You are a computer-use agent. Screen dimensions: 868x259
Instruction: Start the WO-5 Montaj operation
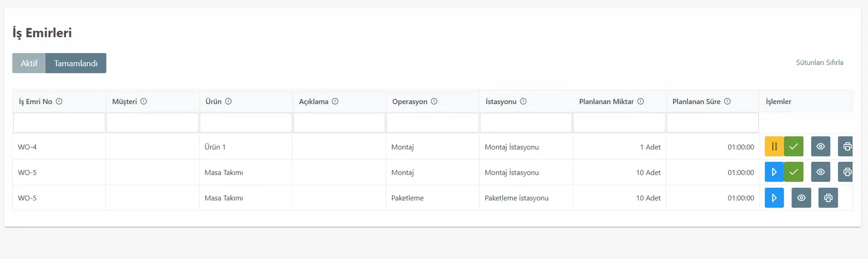point(774,172)
